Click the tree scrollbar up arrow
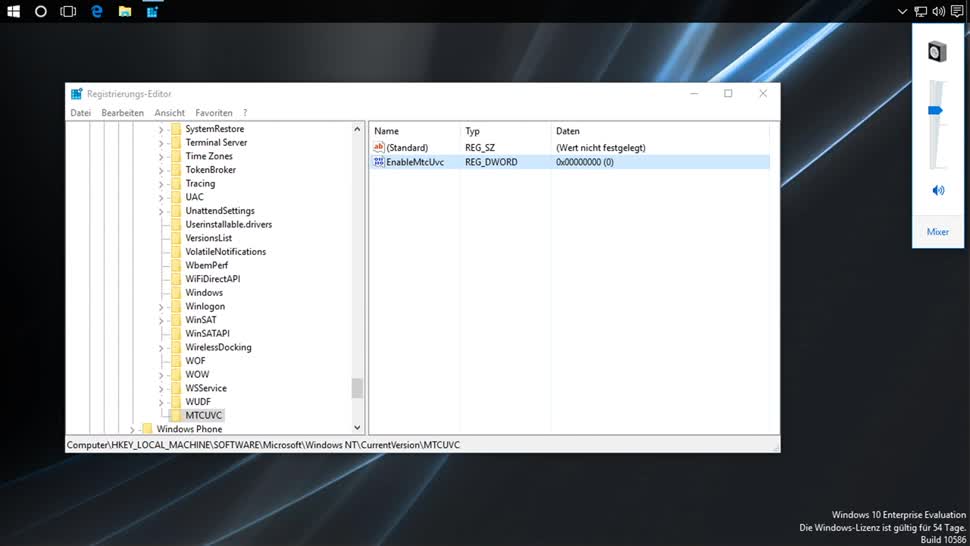This screenshot has height=546, width=970. (x=357, y=129)
